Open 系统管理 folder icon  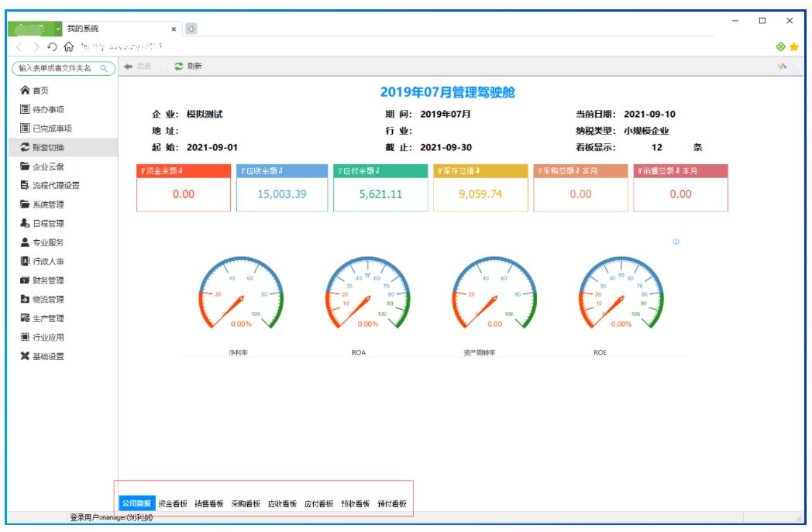click(x=24, y=204)
